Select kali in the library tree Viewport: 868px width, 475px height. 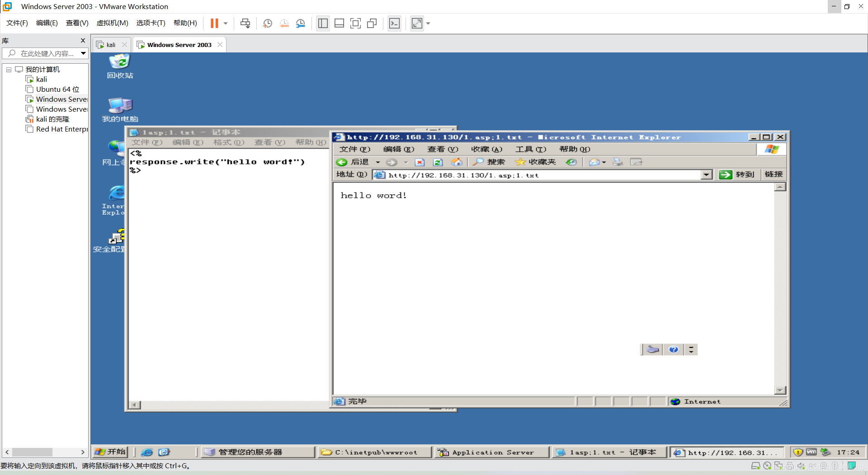point(41,79)
